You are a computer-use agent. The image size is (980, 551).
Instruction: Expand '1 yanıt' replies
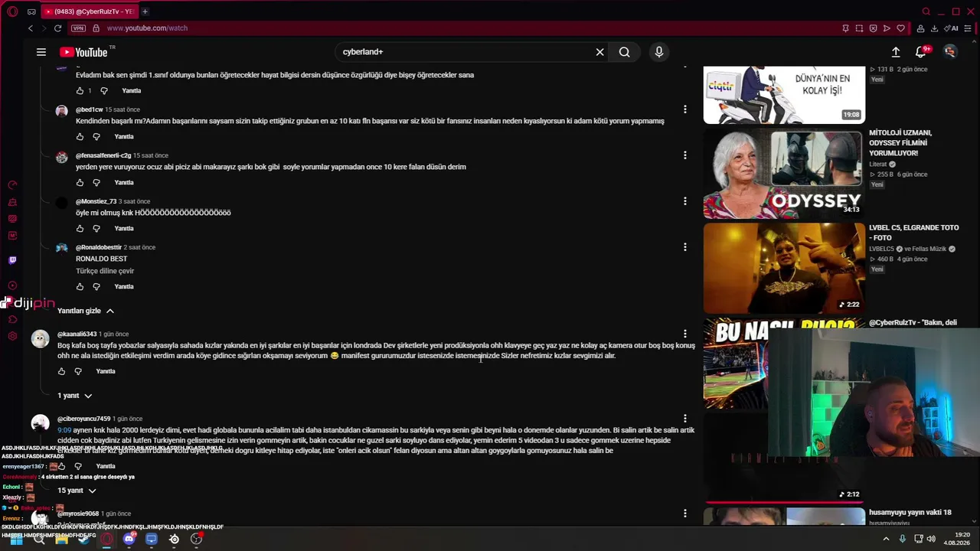click(74, 396)
